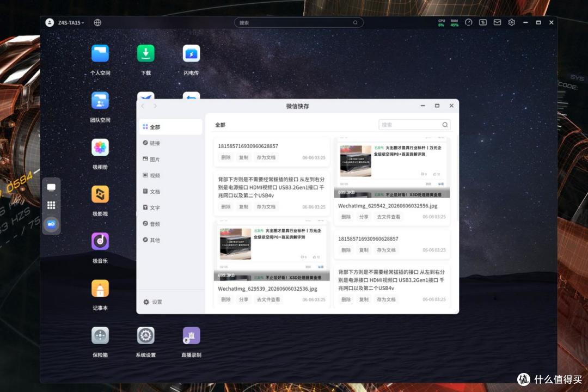Expand the Z4S-TA15 device dropdown

[71, 22]
